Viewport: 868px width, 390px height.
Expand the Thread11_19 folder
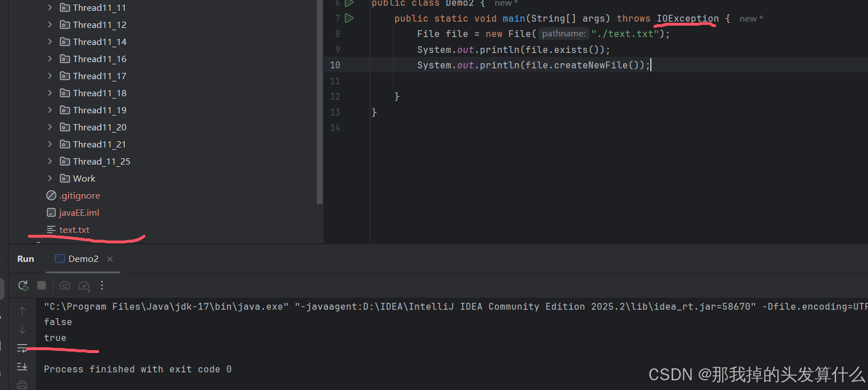point(50,110)
